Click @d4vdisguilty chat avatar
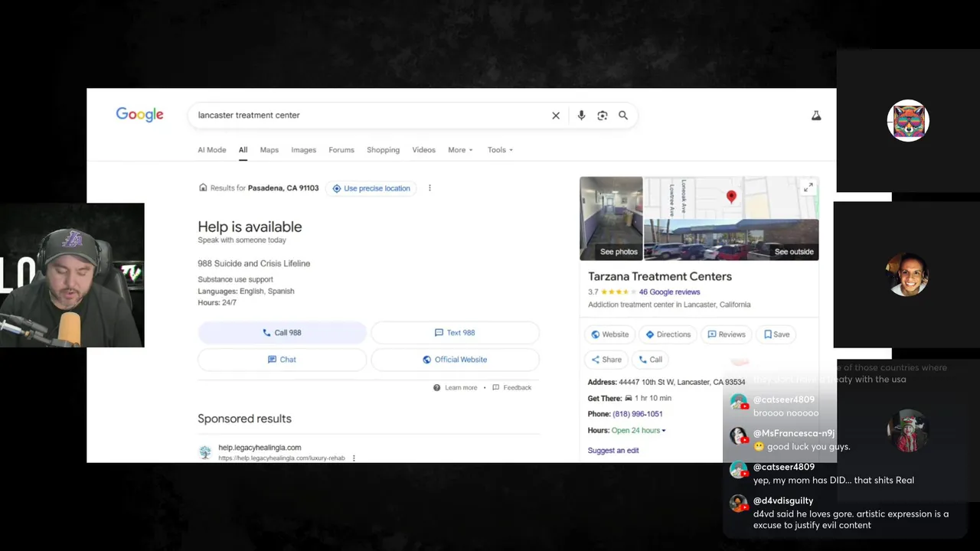This screenshot has width=980, height=551. point(738,504)
